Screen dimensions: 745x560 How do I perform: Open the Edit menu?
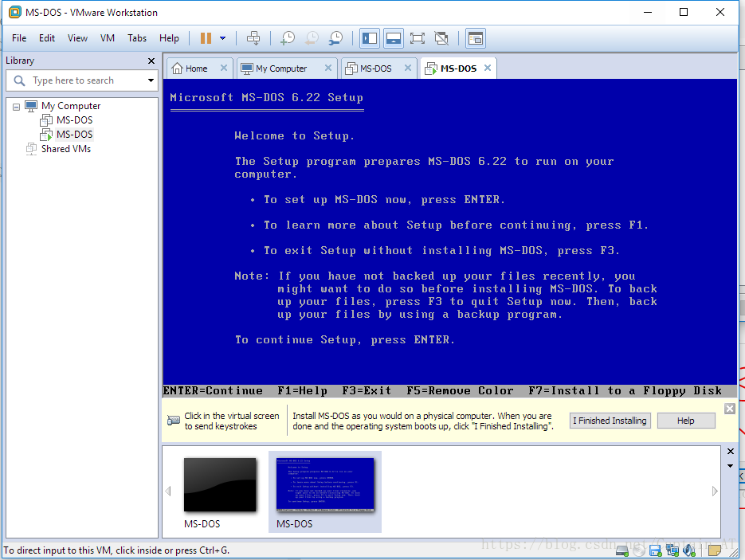[x=46, y=38]
